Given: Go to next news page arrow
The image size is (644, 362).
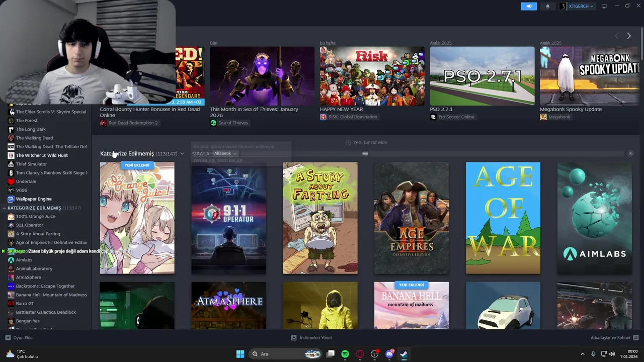Looking at the screenshot, I should tap(628, 36).
